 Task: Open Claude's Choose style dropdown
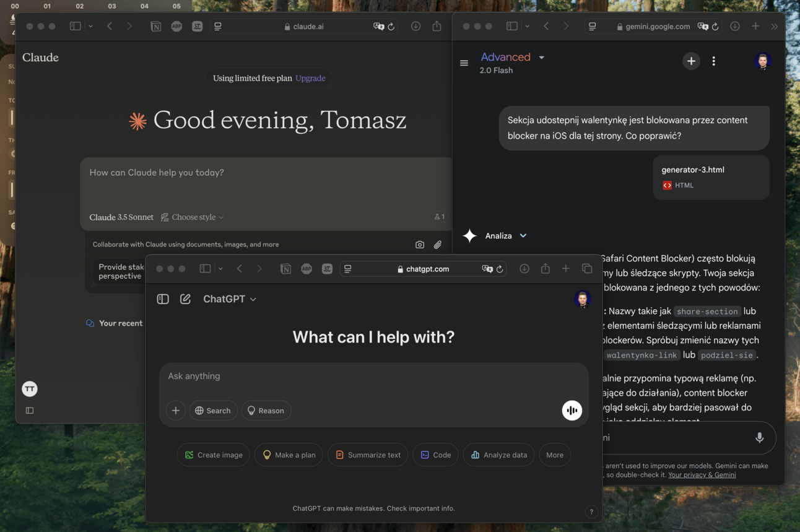point(193,217)
